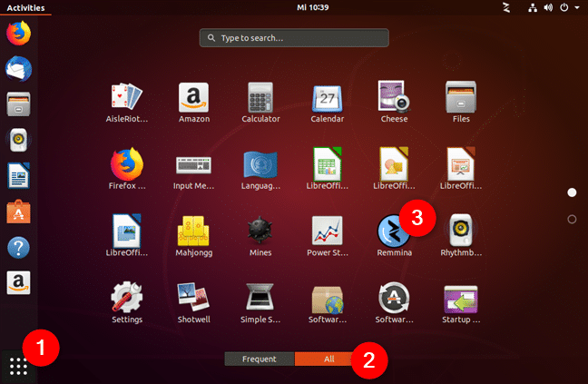Viewport: 588px width, 384px height.
Task: Click the Activities button
Action: [x=25, y=7]
